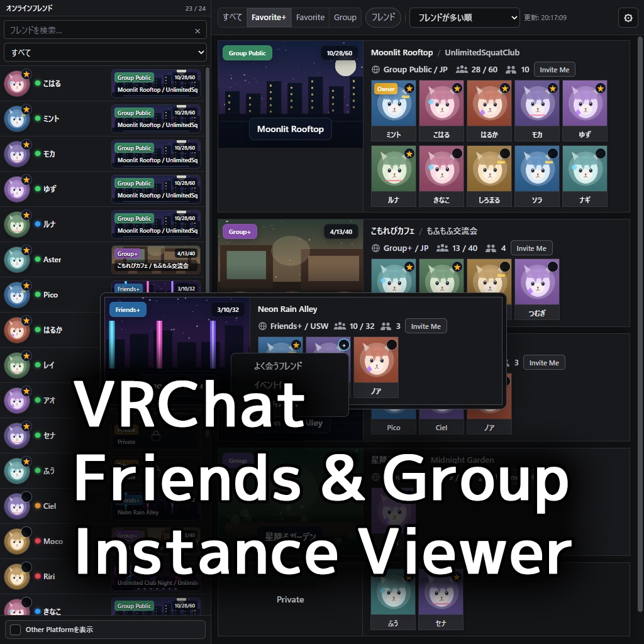Screen dimensions: 644x644
Task: Open Aster's こもれびカフェ instance badge
Action: click(156, 260)
